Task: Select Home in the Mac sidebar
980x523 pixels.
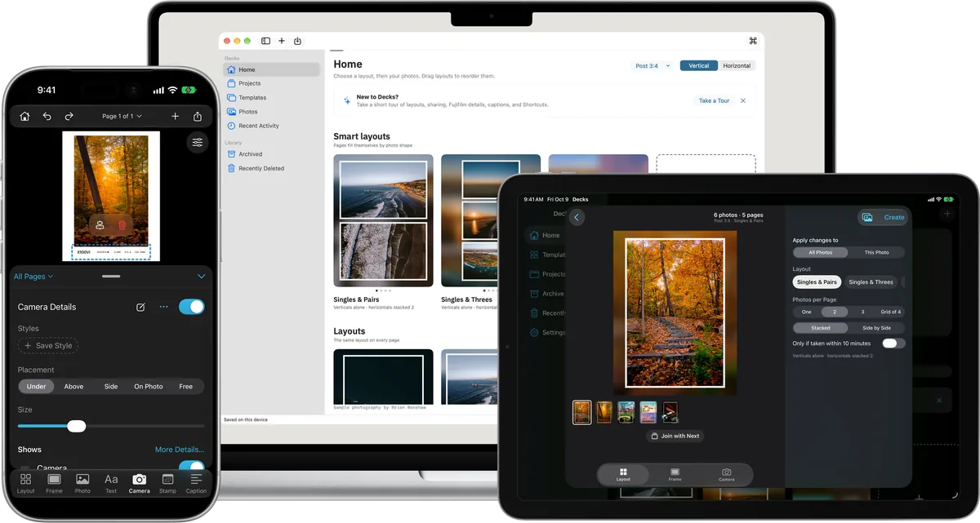Action: pos(272,69)
